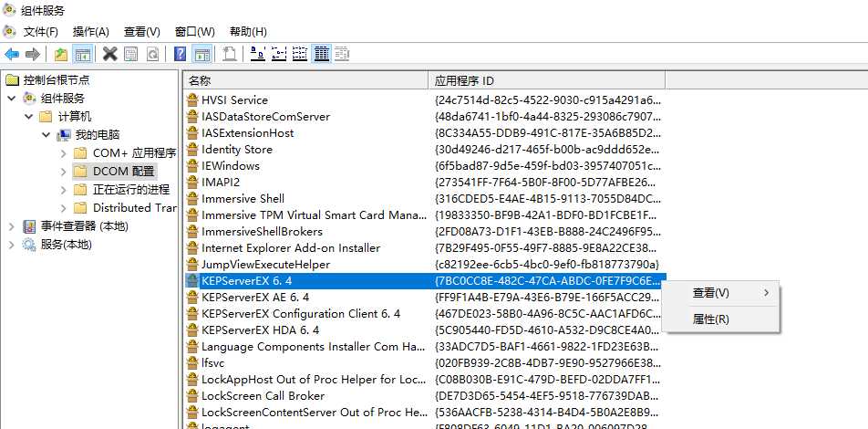Select the KEPServerEX AE 6. 4 row
The height and width of the screenshot is (429, 868).
255,297
